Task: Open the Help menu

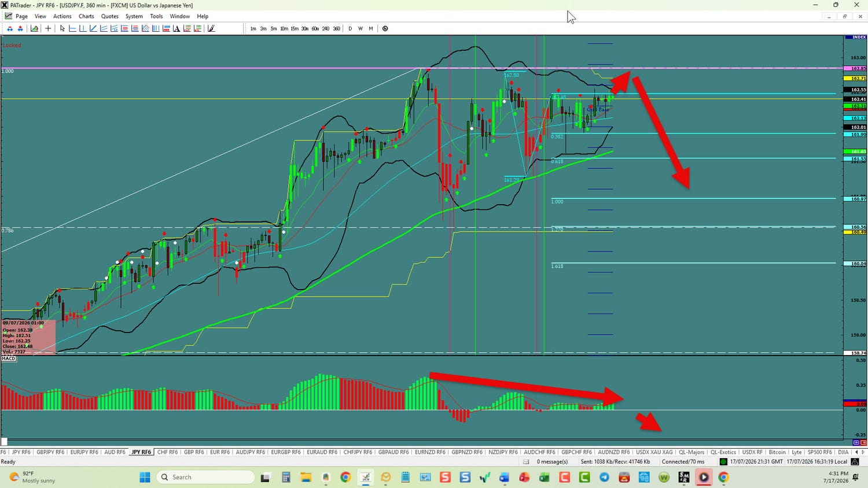Action: click(x=203, y=16)
